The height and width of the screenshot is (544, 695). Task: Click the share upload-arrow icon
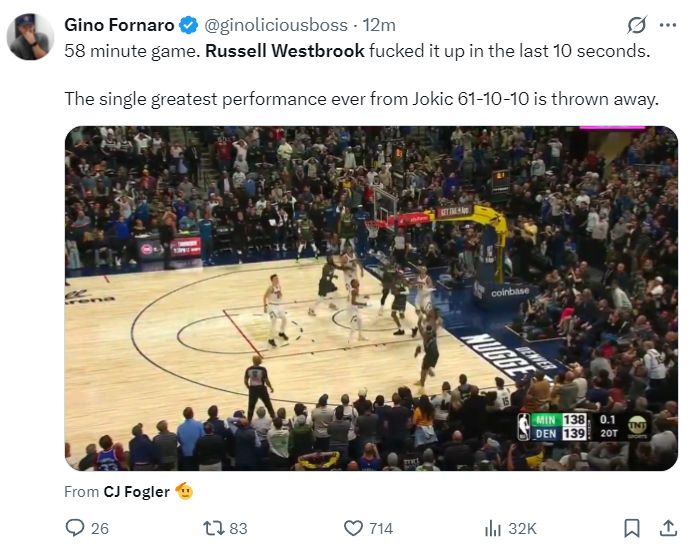(668, 528)
